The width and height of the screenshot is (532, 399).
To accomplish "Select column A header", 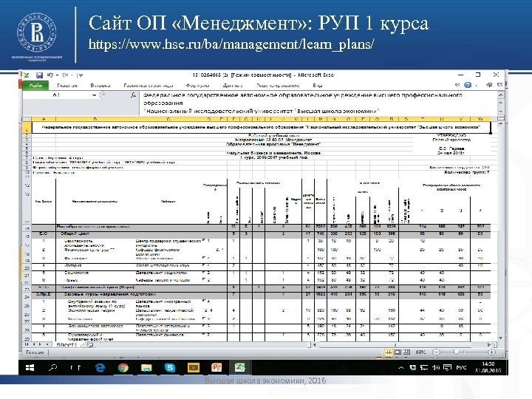I will coord(44,119).
